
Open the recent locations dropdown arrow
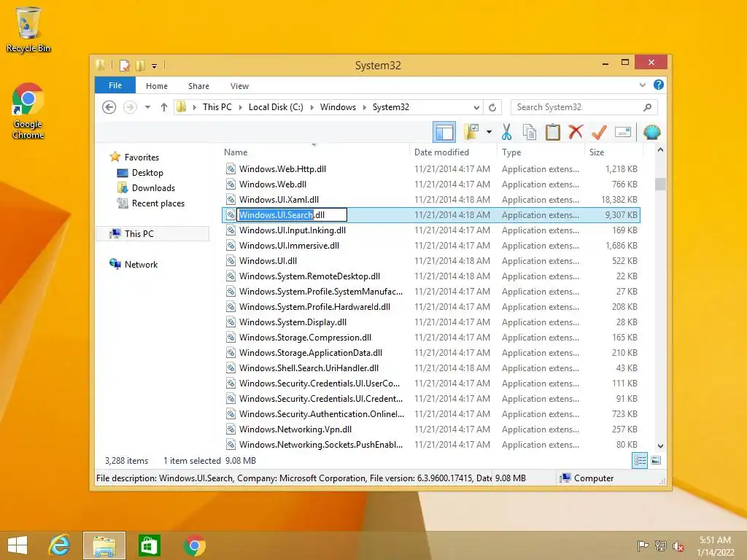pos(147,107)
